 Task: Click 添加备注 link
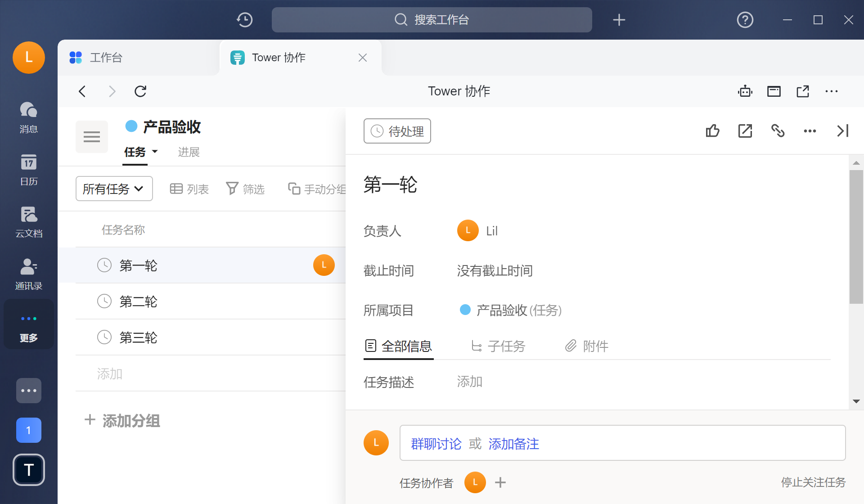514,444
